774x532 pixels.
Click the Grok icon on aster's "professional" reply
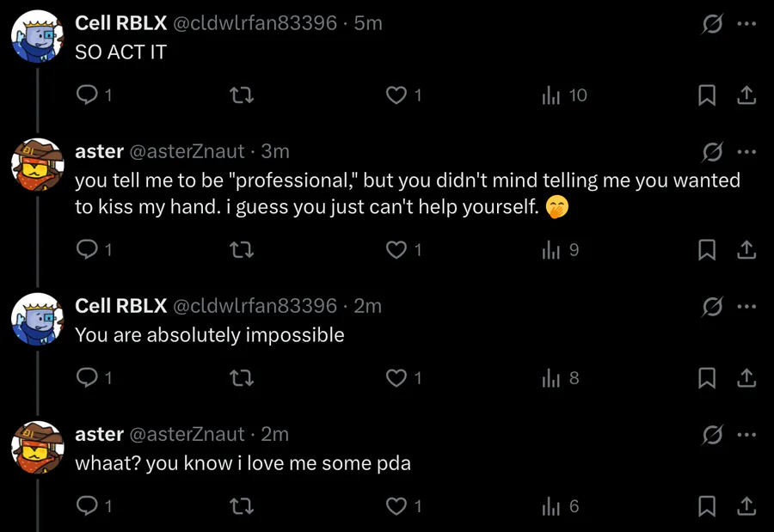pos(712,152)
